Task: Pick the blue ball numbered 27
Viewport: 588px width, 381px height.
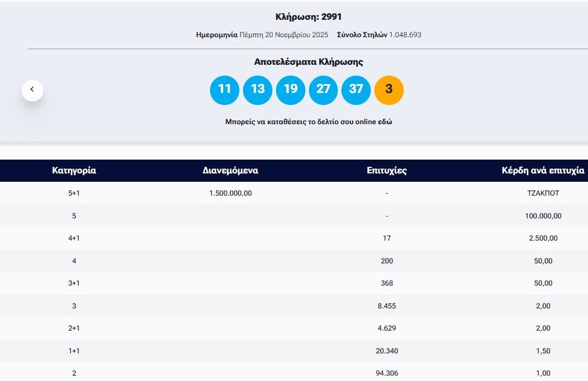Action: click(x=323, y=90)
